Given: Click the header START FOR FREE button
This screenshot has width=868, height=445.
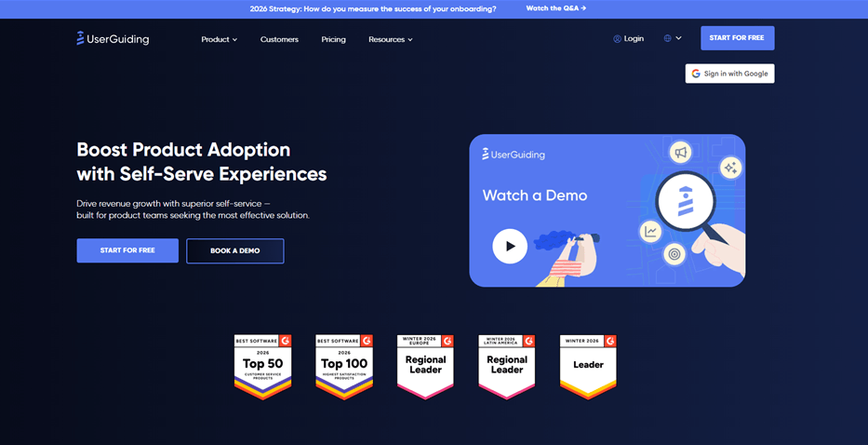Looking at the screenshot, I should click(738, 37).
